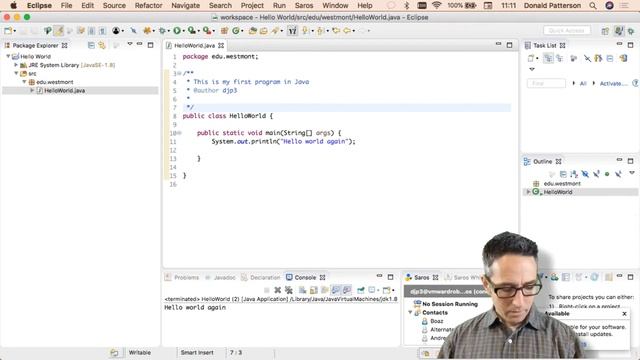Click the Back navigation arrow in toolbar

[347, 31]
